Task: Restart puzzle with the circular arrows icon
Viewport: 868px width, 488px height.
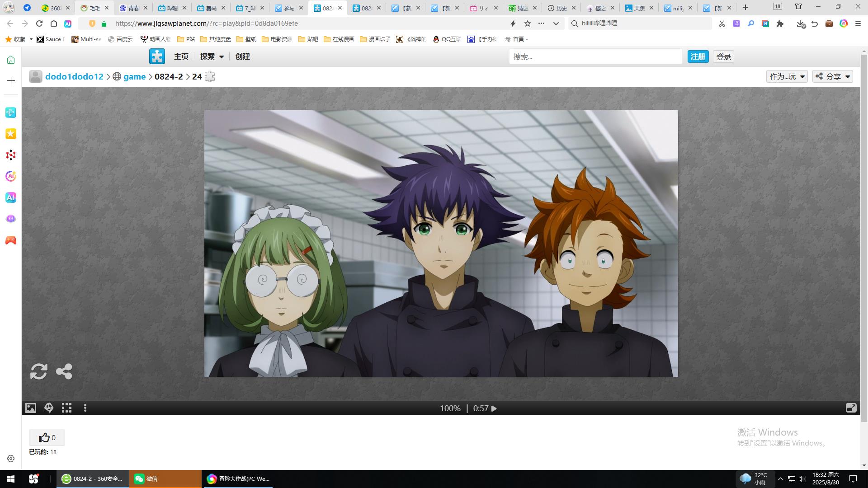Action: pyautogui.click(x=39, y=371)
